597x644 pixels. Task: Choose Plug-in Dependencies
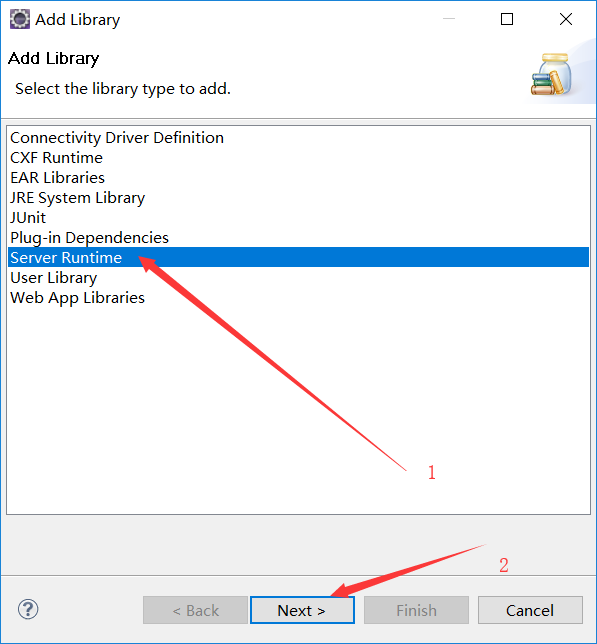click(298, 237)
